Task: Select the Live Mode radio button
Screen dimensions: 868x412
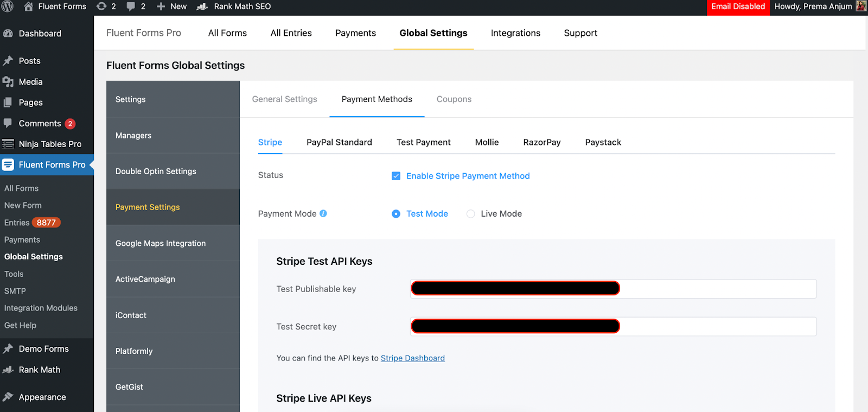Action: coord(471,214)
